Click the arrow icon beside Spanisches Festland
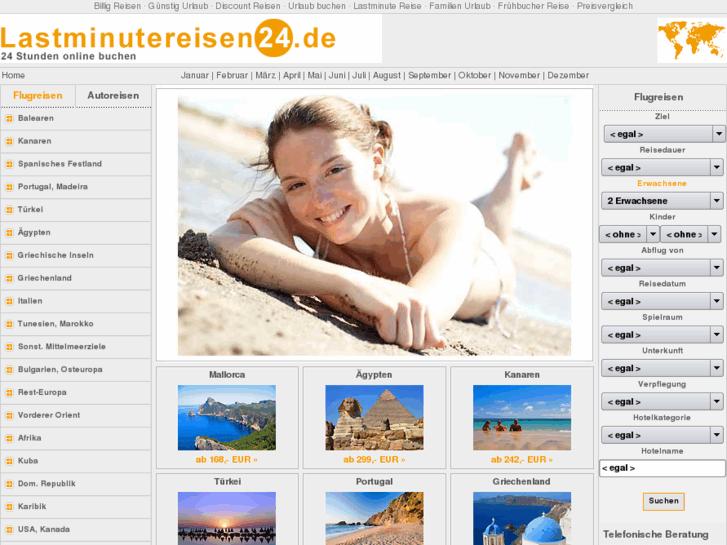 tap(9, 164)
